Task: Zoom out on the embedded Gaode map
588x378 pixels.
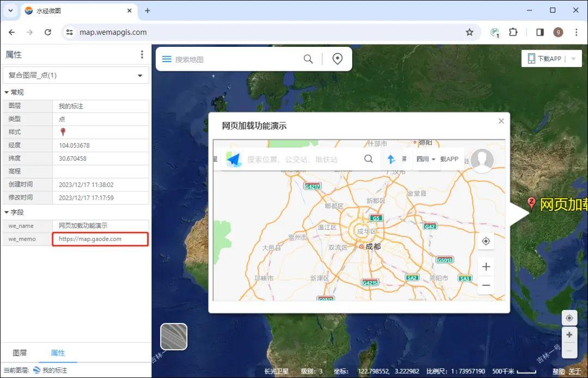Action: tap(486, 285)
